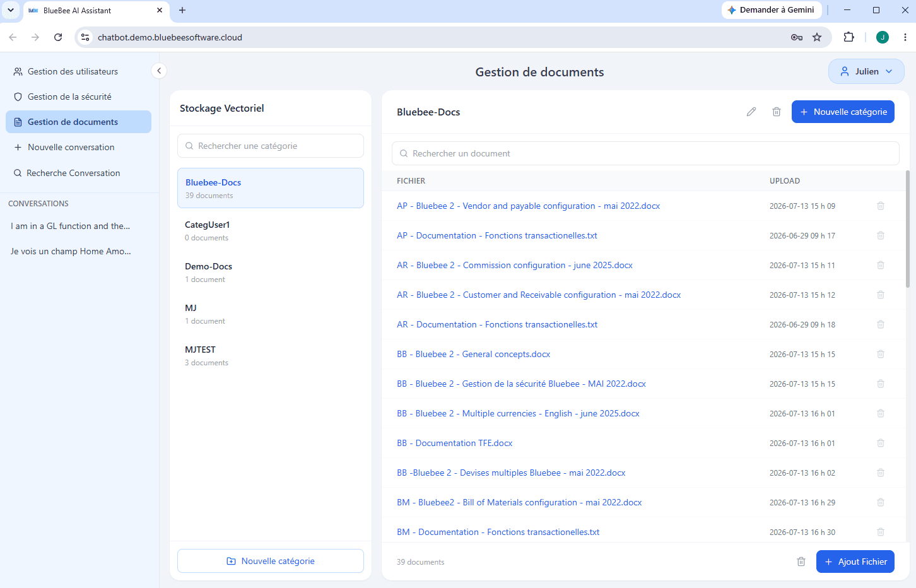
Task: Edit the Bluebee-Docs category with pencil icon
Action: (x=751, y=112)
